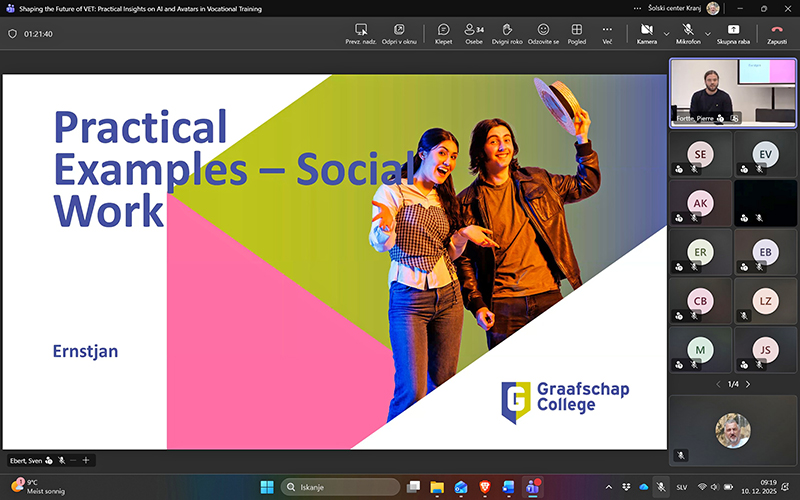Click Prevz. nadz. take control icon
This screenshot has height=500, width=800.
pyautogui.click(x=360, y=30)
